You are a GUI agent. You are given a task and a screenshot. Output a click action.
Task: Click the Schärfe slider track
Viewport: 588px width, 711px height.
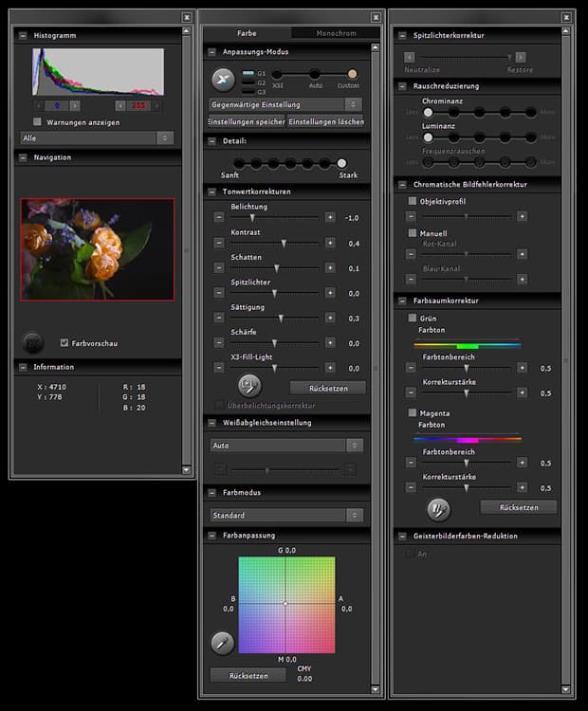[274, 343]
